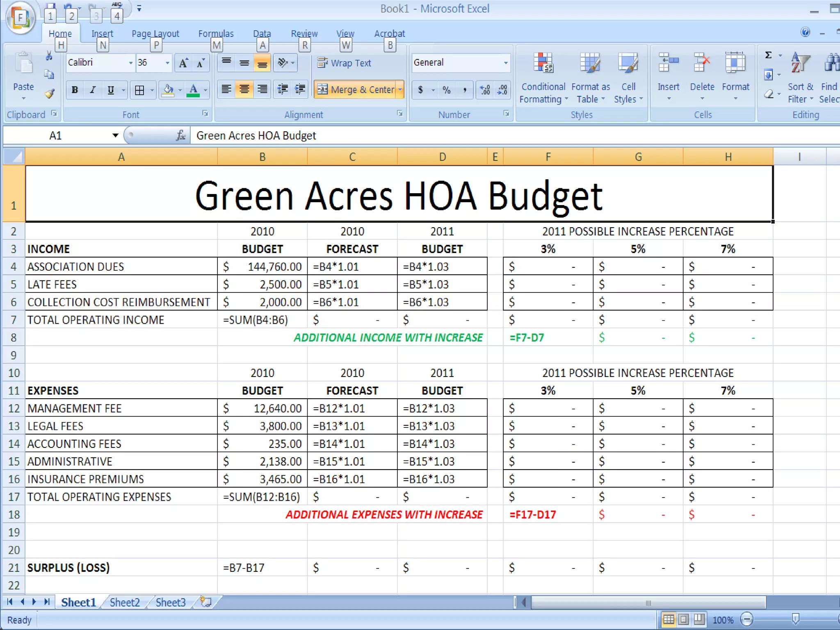840x630 pixels.
Task: Click the Grow Font icon
Action: pos(183,63)
